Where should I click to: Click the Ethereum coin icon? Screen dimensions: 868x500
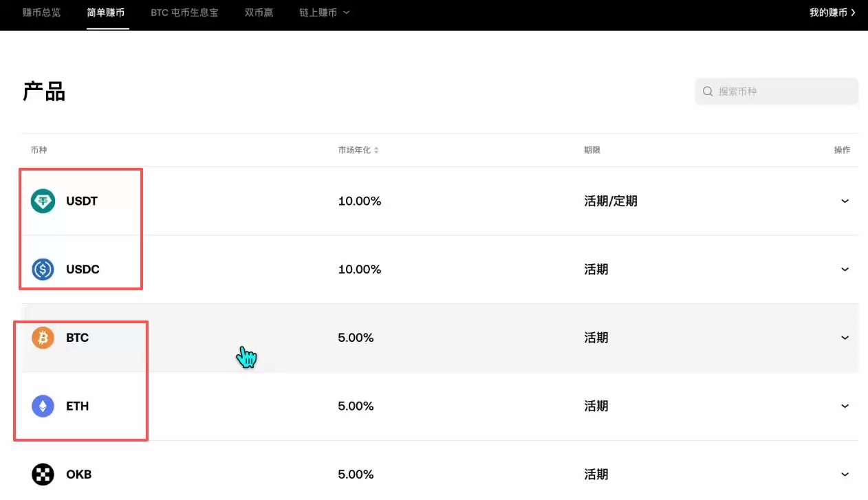coord(42,406)
